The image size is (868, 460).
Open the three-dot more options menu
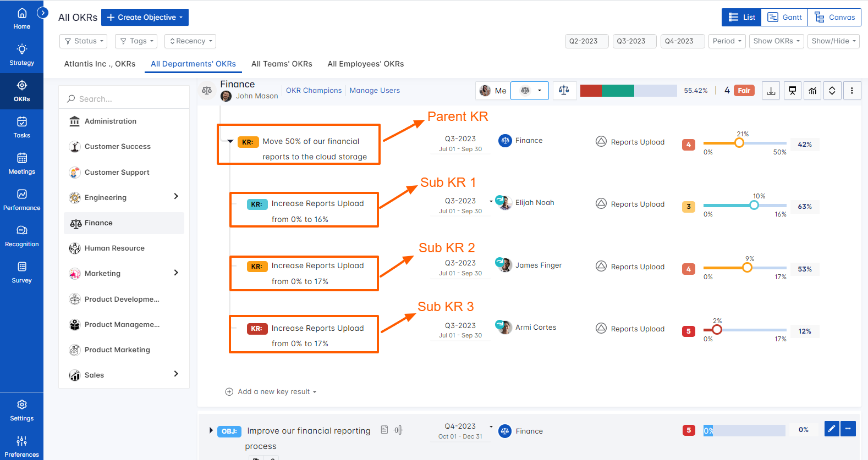[x=852, y=91]
